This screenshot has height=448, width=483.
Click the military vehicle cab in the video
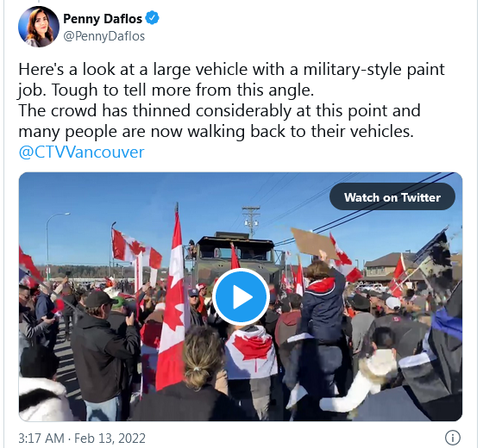(x=234, y=255)
